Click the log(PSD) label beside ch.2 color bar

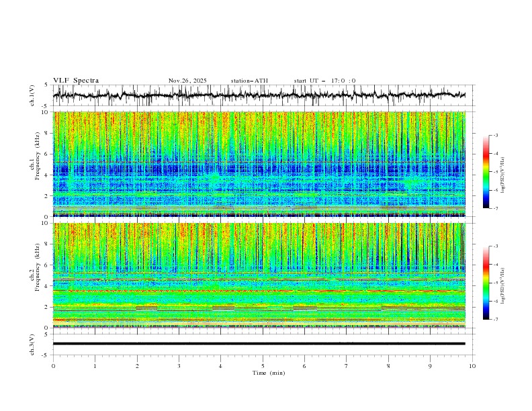point(503,285)
